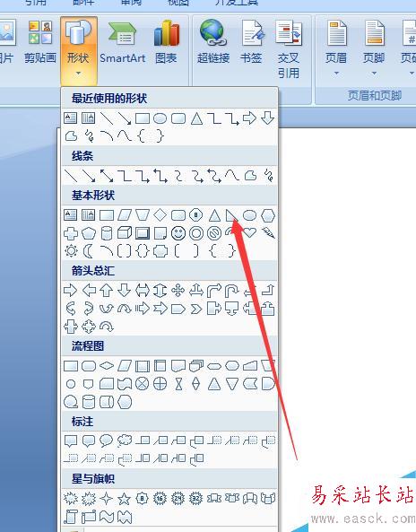Pick the heart shape
The height and width of the screenshot is (532, 416).
pyautogui.click(x=250, y=232)
